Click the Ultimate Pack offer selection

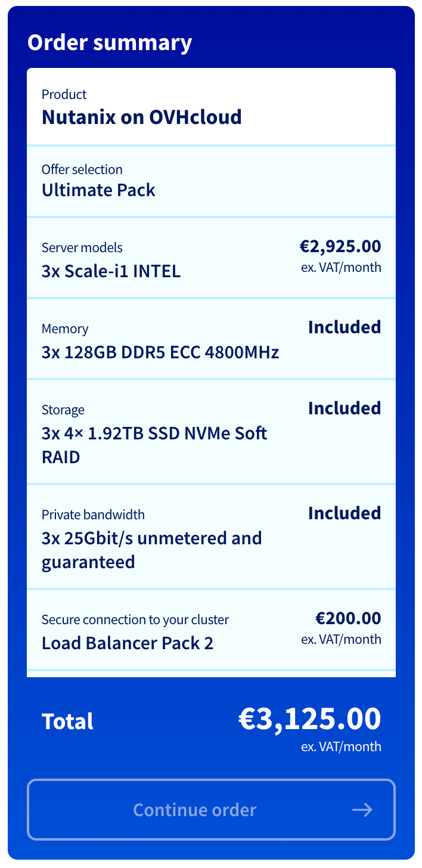click(98, 190)
